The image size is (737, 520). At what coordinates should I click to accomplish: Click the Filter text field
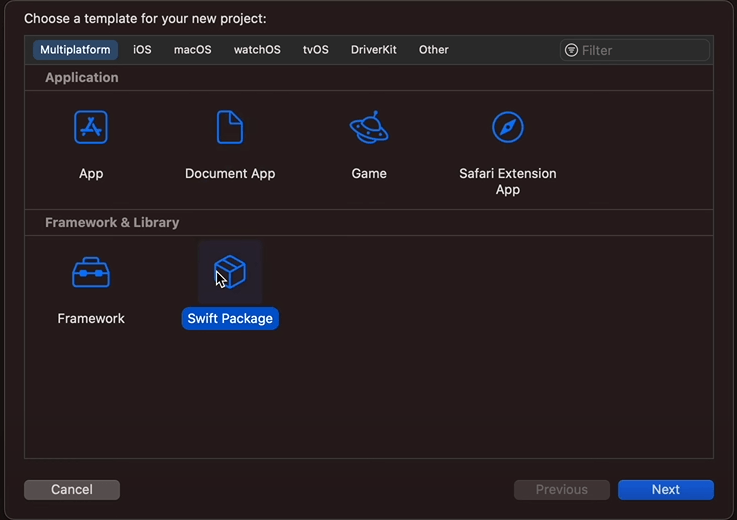635,50
